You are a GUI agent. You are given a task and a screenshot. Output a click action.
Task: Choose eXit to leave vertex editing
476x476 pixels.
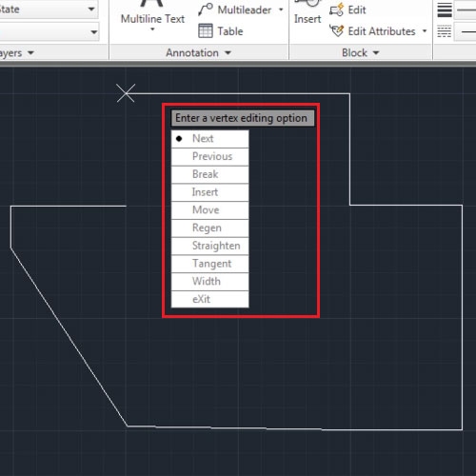[x=209, y=299]
